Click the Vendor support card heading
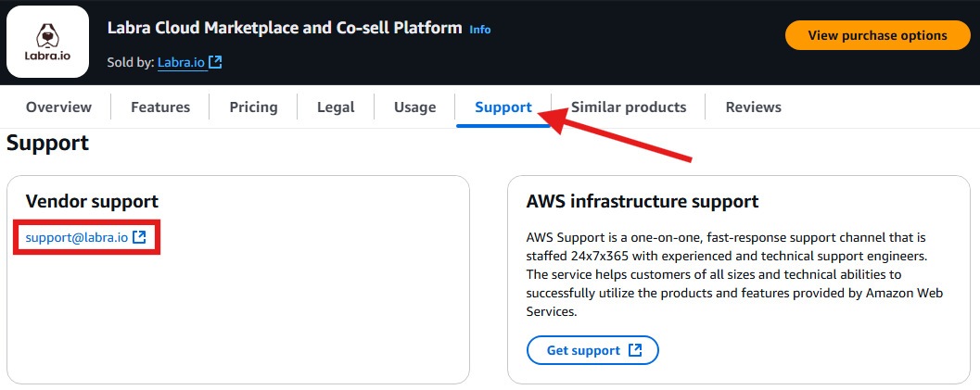 coord(92,202)
